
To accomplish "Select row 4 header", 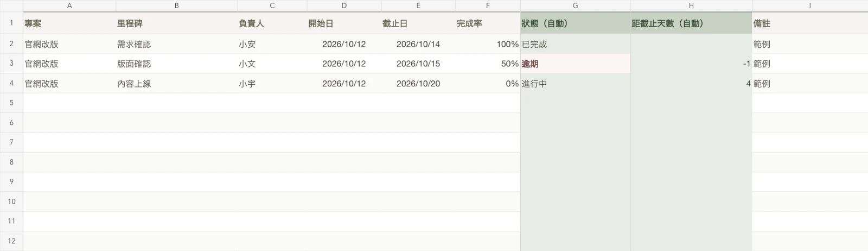I will point(11,83).
